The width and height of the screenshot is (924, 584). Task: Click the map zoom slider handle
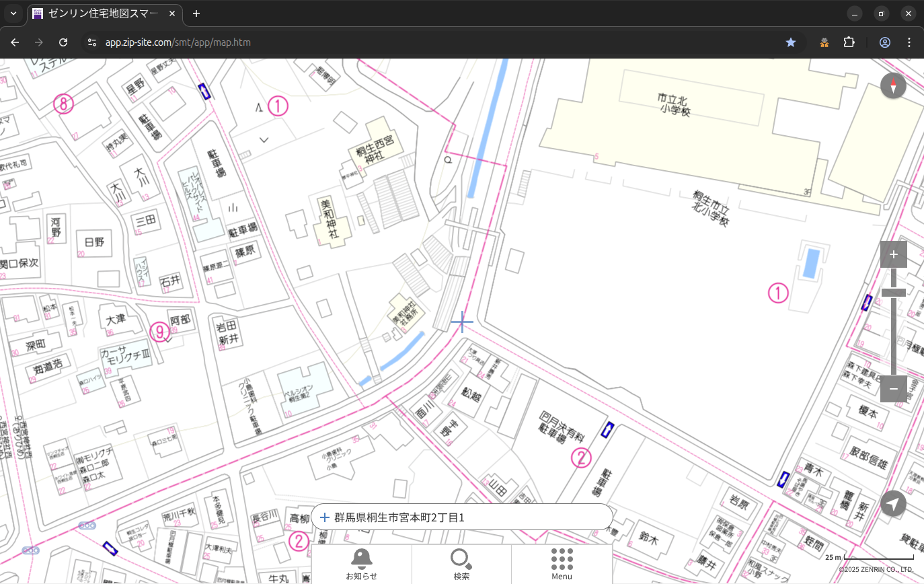(893, 292)
